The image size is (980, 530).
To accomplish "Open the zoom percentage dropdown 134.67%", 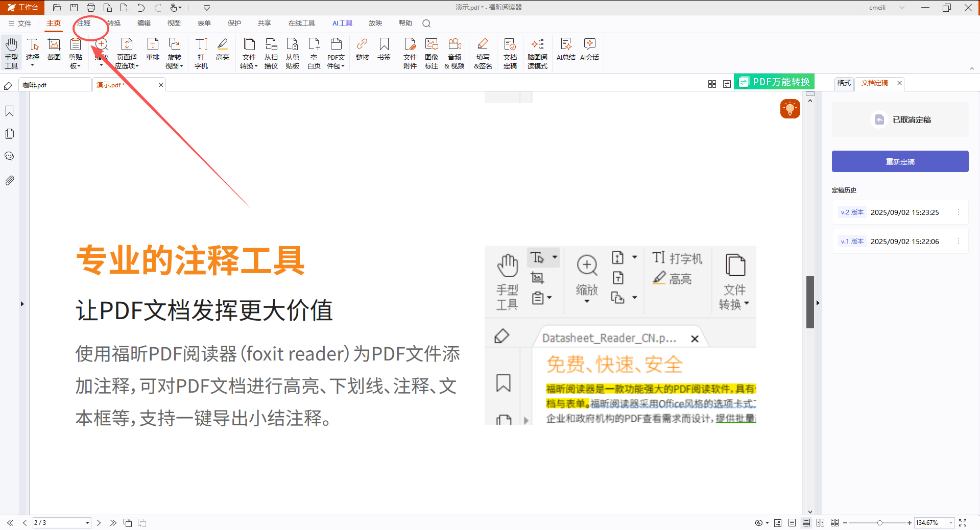I will [x=950, y=523].
